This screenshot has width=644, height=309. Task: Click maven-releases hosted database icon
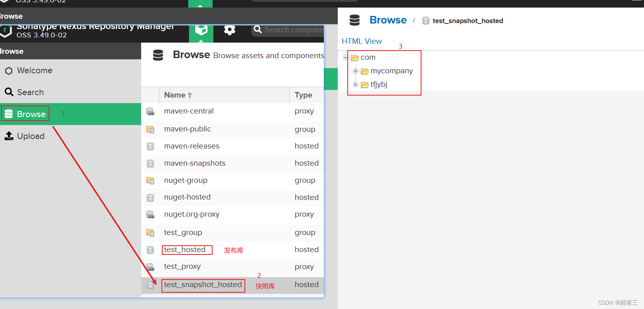pos(150,147)
